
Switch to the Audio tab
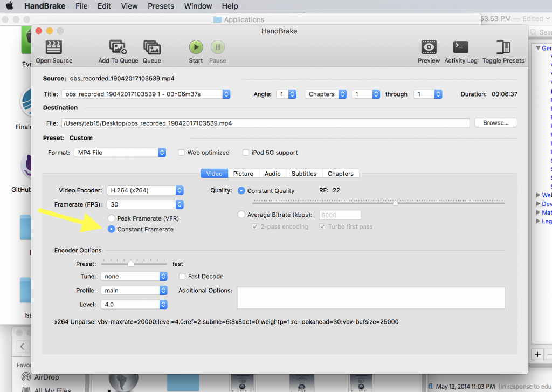272,174
